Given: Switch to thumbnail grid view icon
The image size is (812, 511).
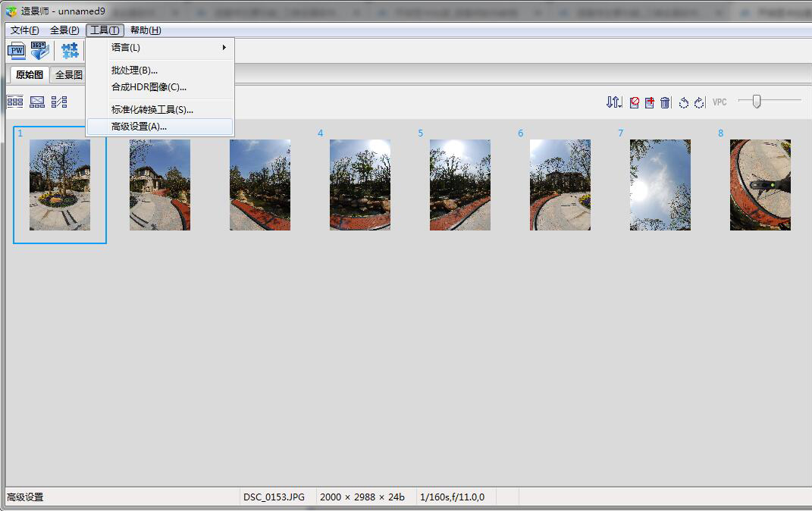Looking at the screenshot, I should (x=15, y=102).
